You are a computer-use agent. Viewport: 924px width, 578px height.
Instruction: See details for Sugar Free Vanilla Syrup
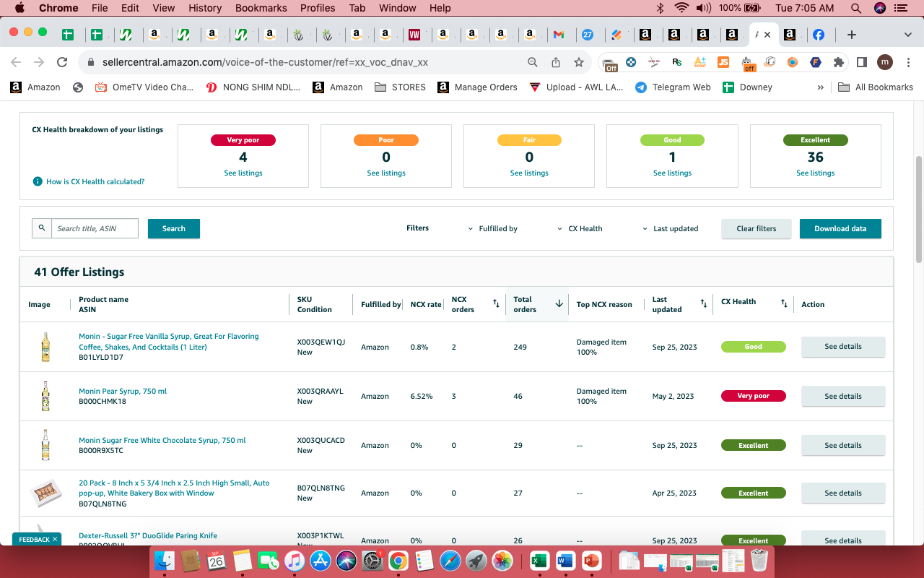[x=843, y=347]
